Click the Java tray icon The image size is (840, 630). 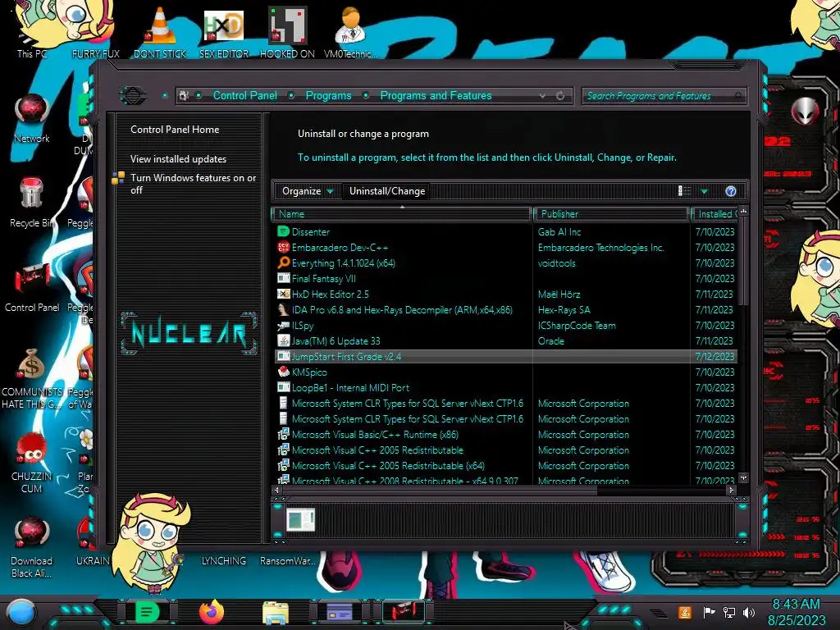coord(684,612)
